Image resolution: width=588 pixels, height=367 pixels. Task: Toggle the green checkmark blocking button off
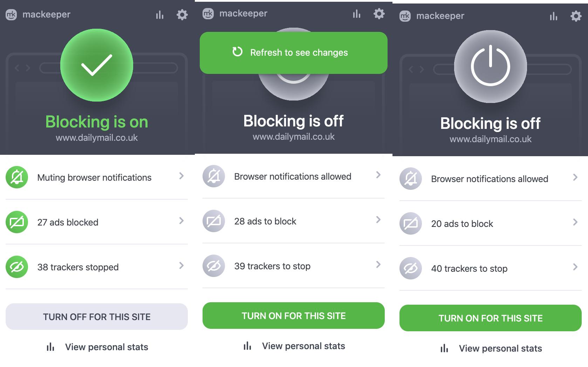tap(97, 65)
